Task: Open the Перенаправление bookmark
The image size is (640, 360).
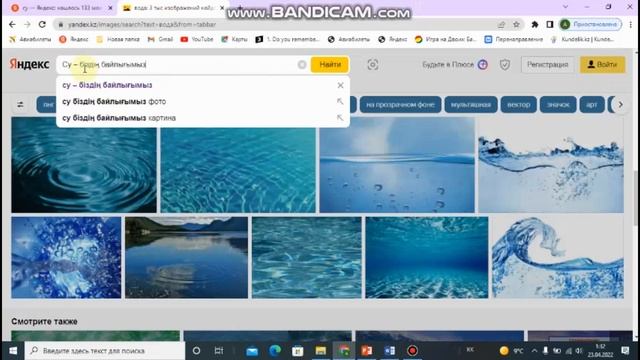Action: click(513, 39)
